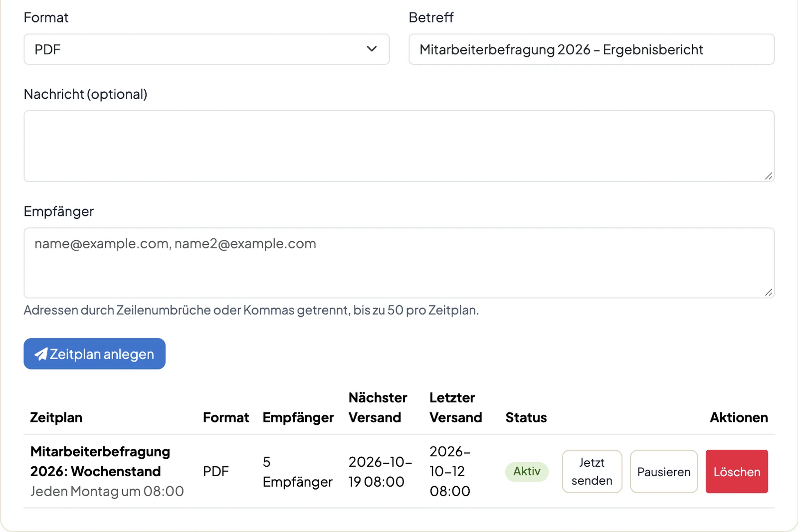Click the PDF cell in the schedule row
The height and width of the screenshot is (532, 798).
click(x=216, y=472)
